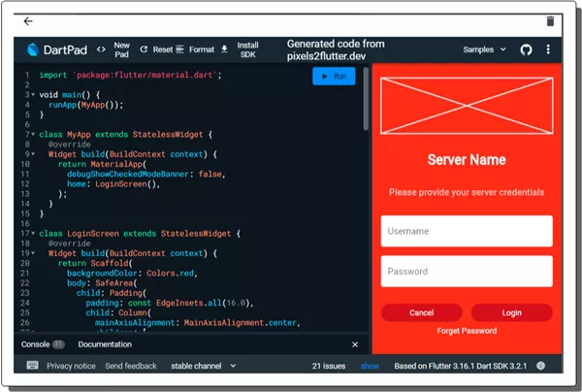Collapse the main() function fold arrow on line 3

(33, 95)
